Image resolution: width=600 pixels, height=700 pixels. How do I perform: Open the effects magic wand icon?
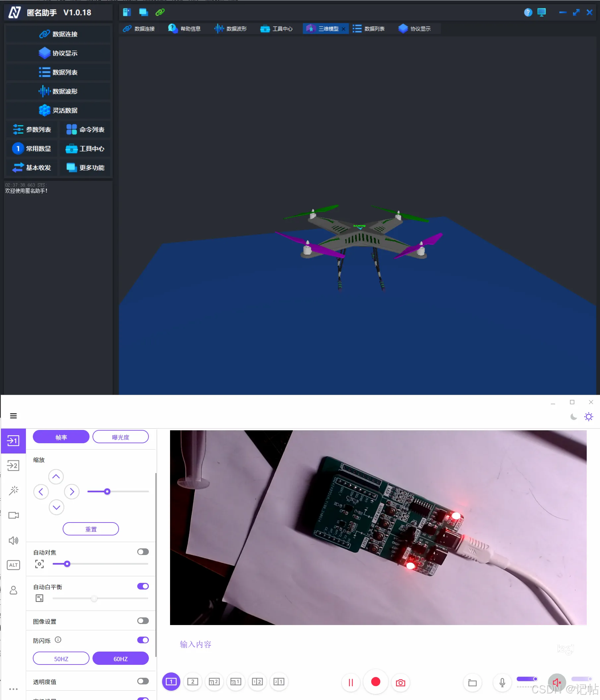click(x=13, y=491)
